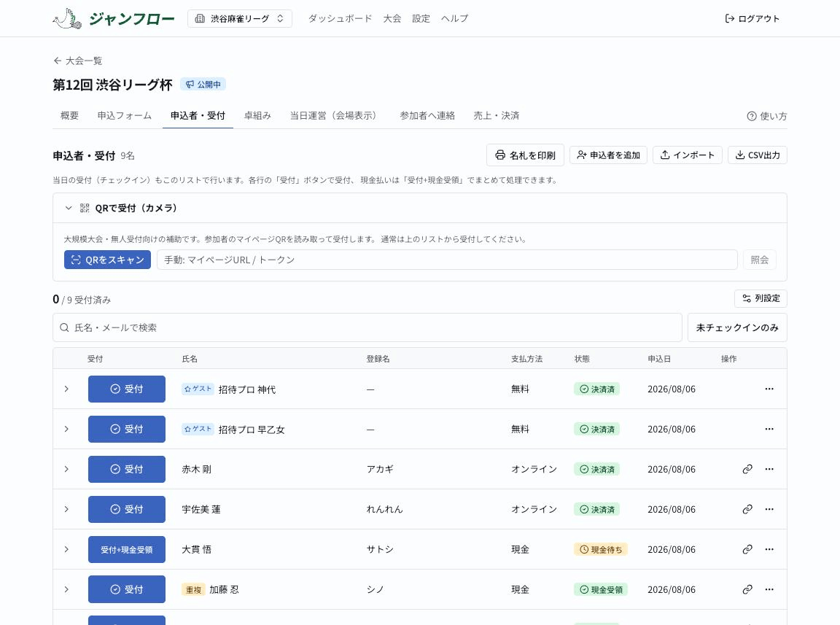
Task: Click the 申込日 column header
Action: pyautogui.click(x=659, y=359)
